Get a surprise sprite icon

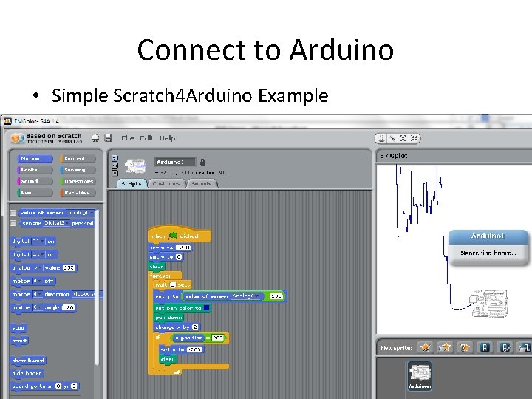(x=465, y=347)
